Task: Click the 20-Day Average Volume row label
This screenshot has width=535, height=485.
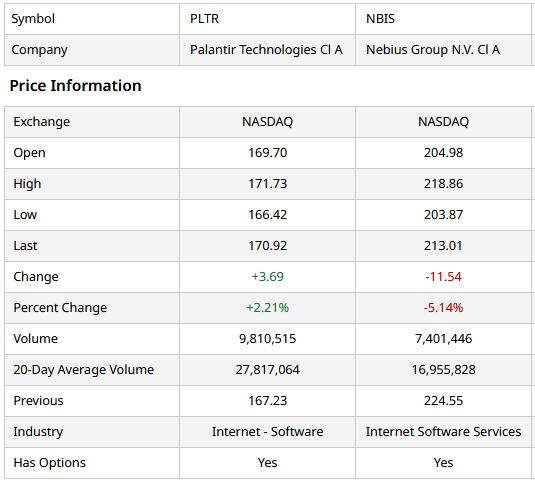Action: point(84,370)
